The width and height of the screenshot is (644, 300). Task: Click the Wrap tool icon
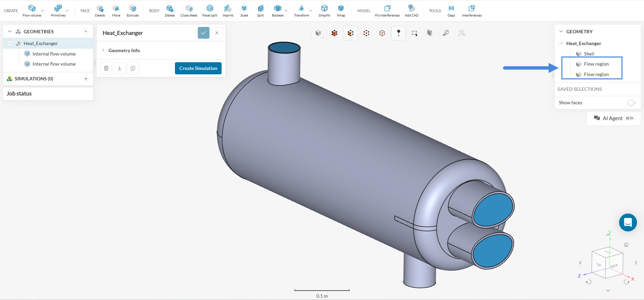click(x=341, y=8)
